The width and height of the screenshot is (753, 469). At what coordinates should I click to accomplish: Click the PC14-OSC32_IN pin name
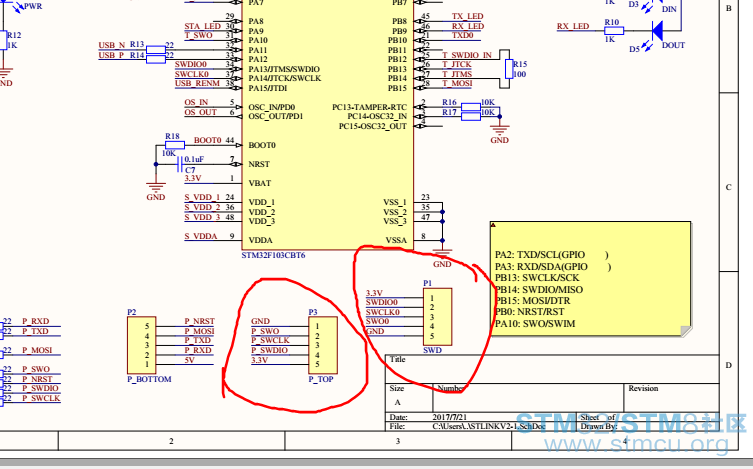click(x=377, y=116)
